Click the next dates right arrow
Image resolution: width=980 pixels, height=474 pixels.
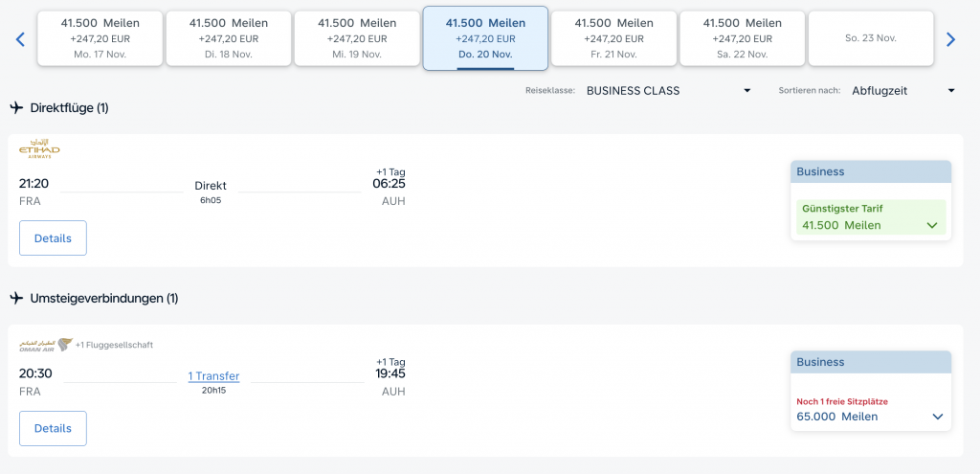(950, 39)
